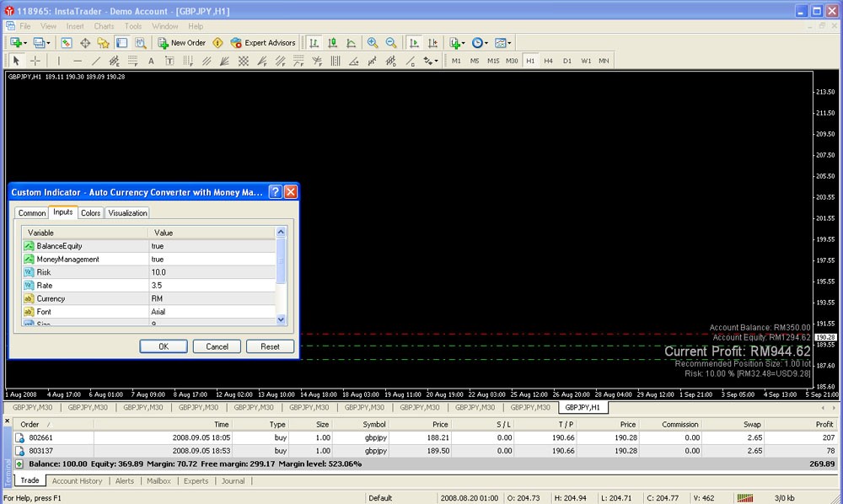
Task: Switch chart timeframe to M30 in the toolbar
Action: (x=512, y=61)
